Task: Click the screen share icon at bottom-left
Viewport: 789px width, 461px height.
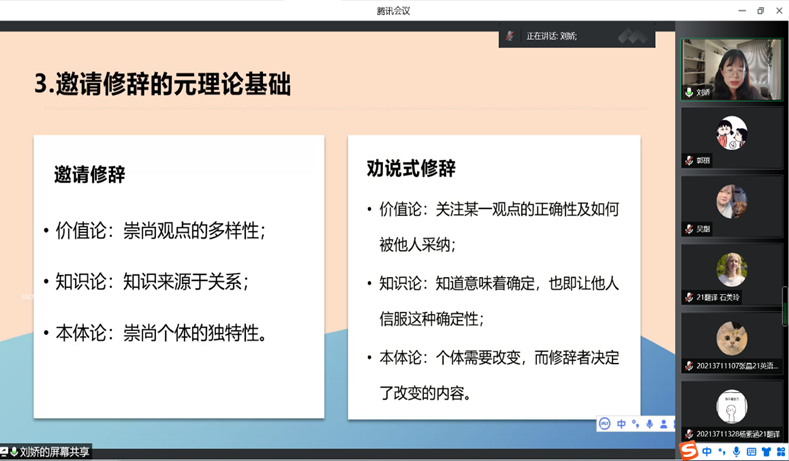Action: click(x=5, y=452)
